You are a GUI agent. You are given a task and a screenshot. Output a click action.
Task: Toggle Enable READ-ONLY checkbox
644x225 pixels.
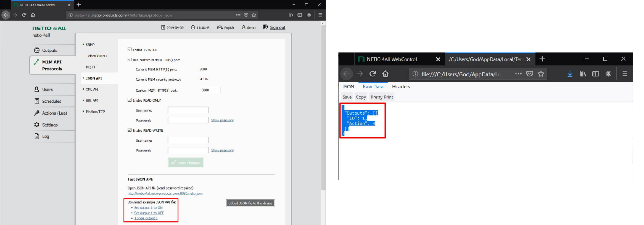(x=130, y=100)
